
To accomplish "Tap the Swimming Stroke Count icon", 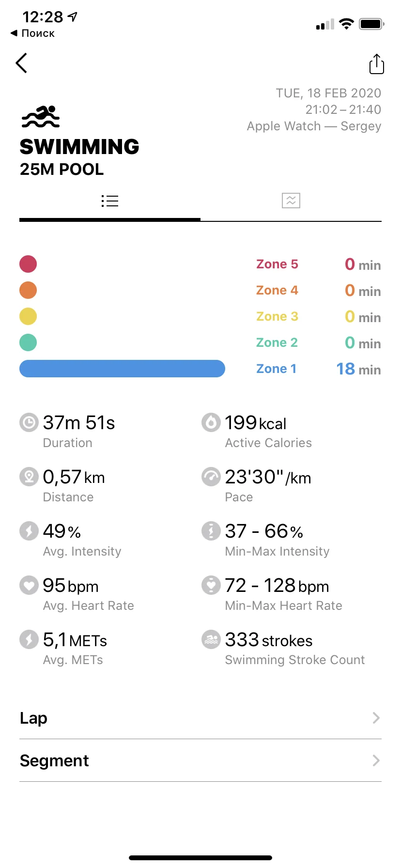I will coord(211,639).
